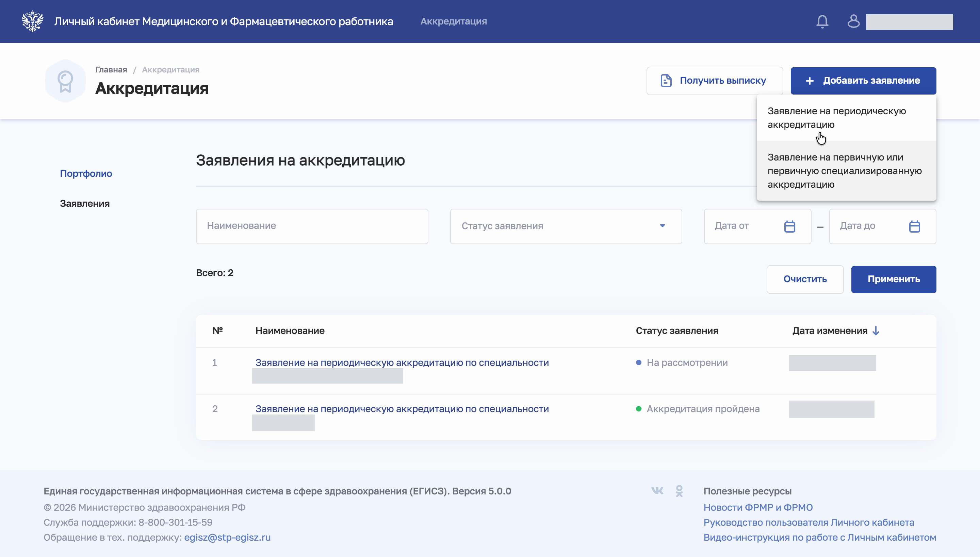
Task: Open the Odnoklassniki social icon
Action: (x=679, y=491)
